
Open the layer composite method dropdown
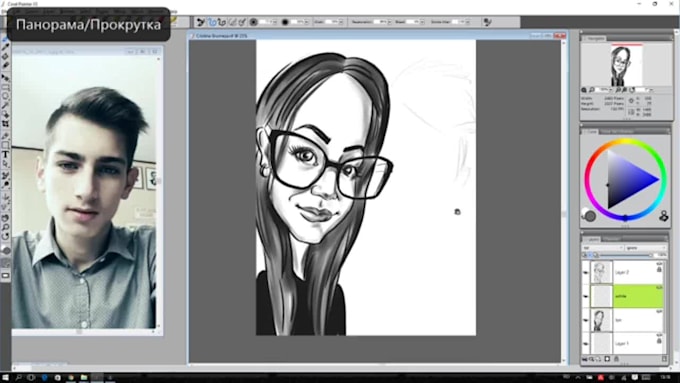coord(603,248)
